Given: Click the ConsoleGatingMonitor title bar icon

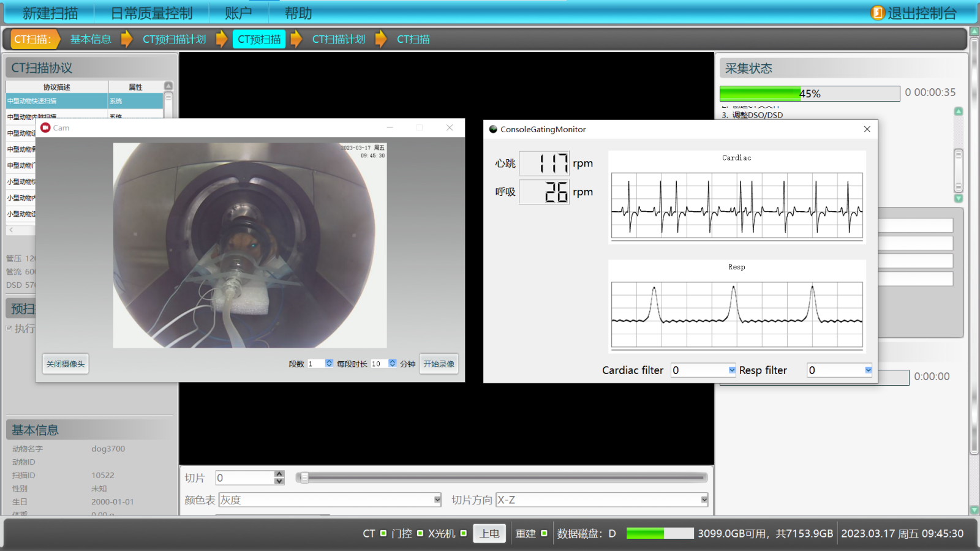Looking at the screenshot, I should click(x=493, y=129).
